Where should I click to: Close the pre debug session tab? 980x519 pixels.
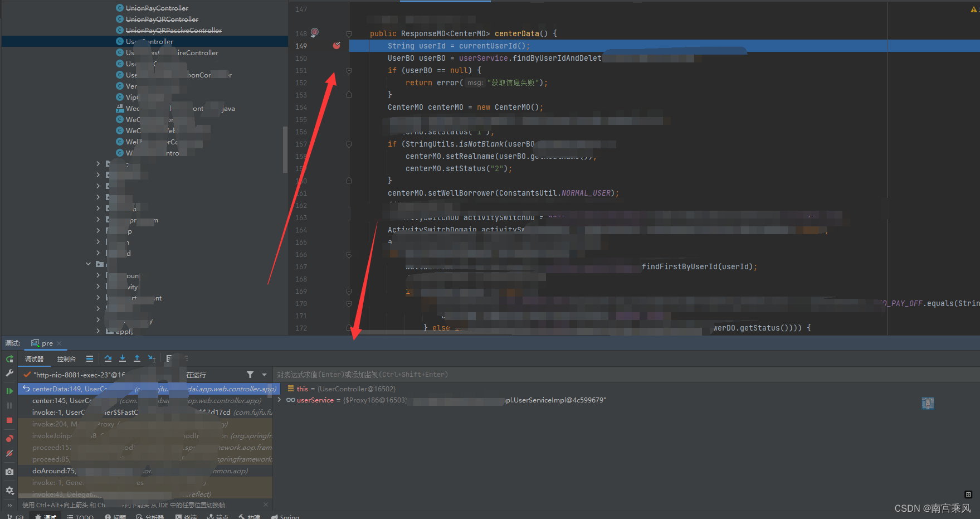pos(59,343)
